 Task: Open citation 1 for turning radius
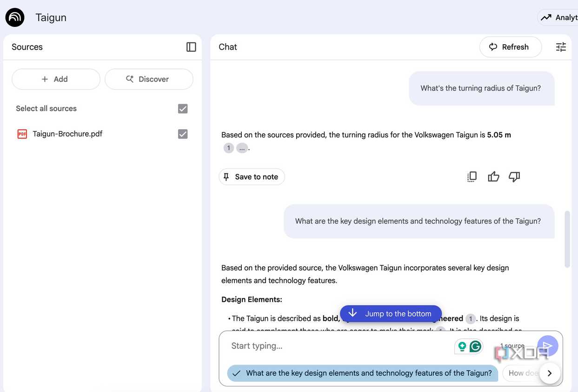pos(228,148)
